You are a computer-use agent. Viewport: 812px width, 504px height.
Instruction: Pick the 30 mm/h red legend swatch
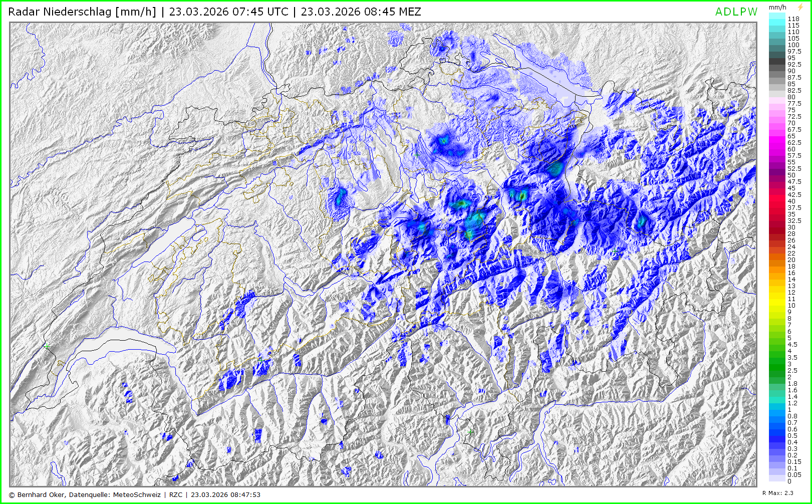point(777,227)
